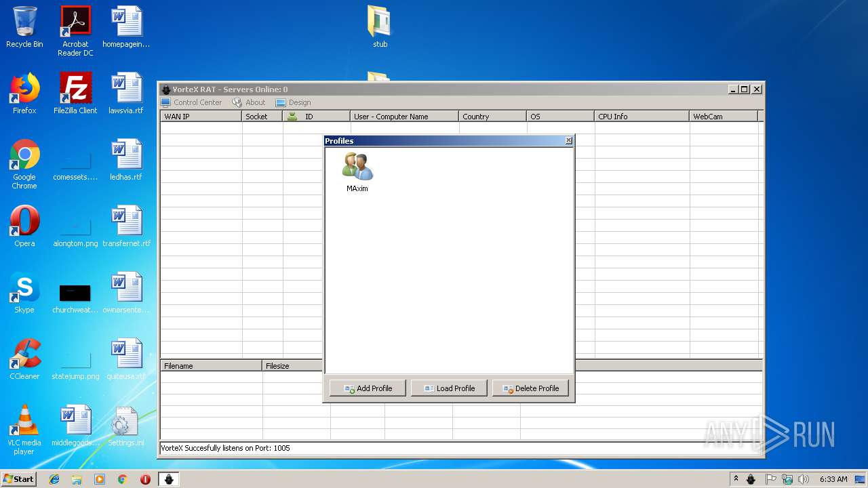Viewport: 868px width, 488px height.
Task: Maximize the VorteX RAT window
Action: (745, 89)
